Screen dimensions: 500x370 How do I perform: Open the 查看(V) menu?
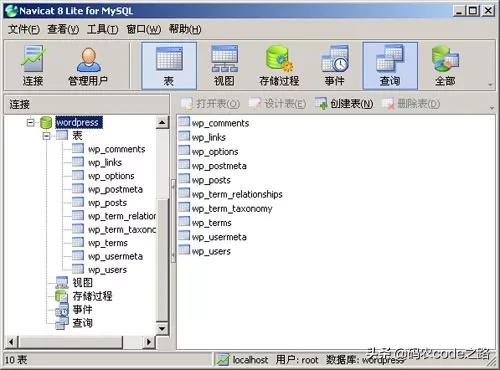click(x=63, y=29)
